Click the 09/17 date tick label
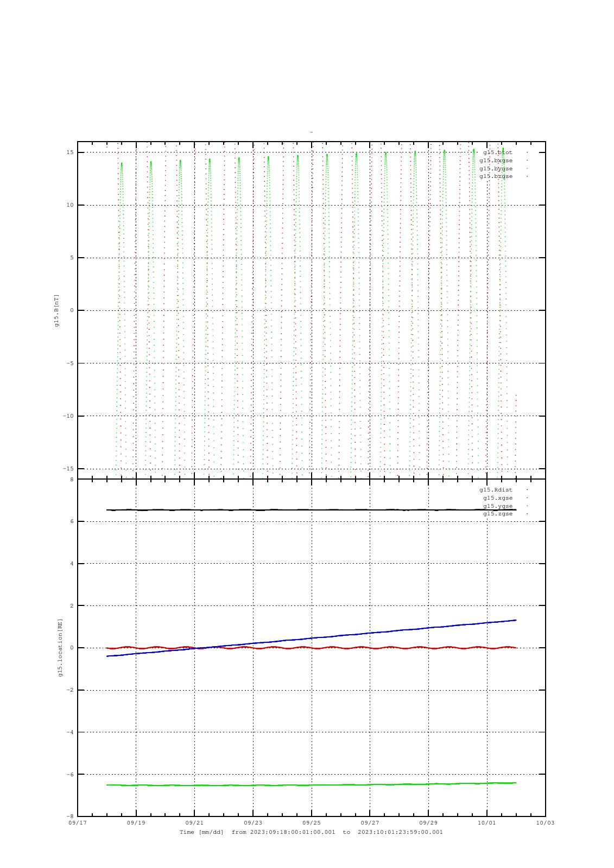 click(78, 823)
